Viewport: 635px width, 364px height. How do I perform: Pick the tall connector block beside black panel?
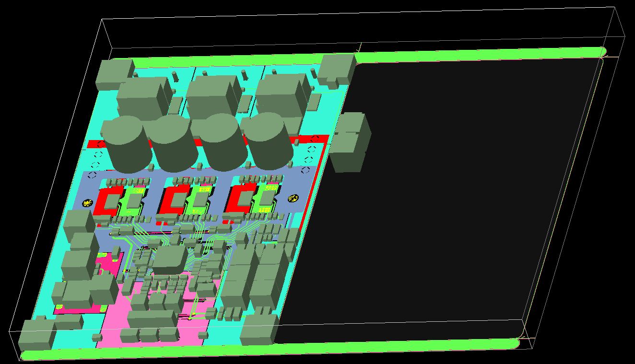coord(350,142)
